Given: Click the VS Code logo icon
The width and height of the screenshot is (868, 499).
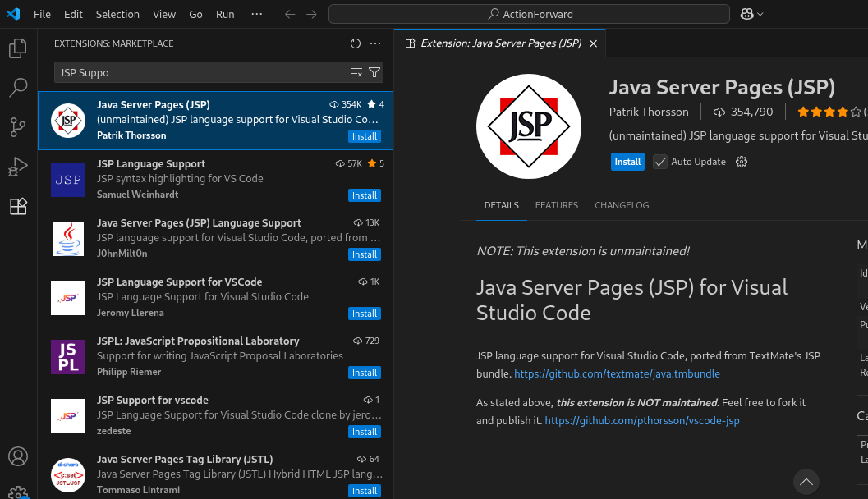Looking at the screenshot, I should (x=13, y=15).
